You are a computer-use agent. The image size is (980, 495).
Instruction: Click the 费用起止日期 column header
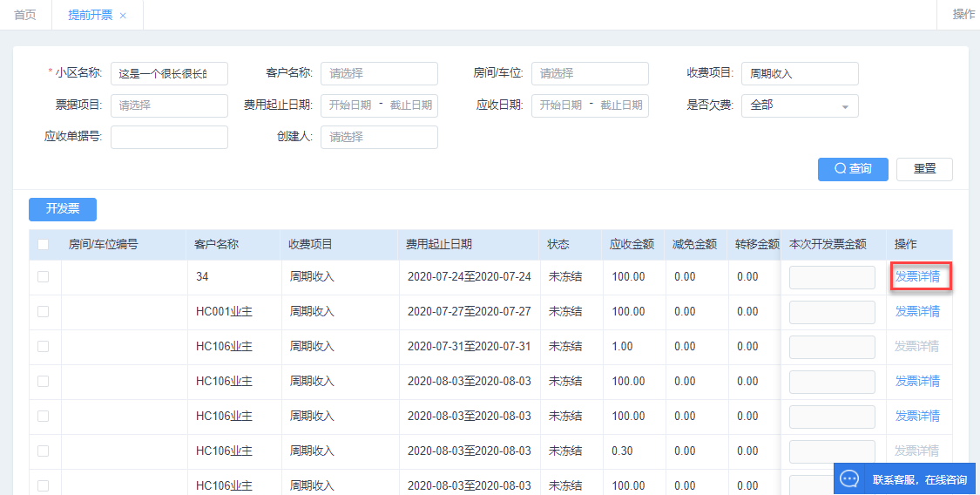point(439,244)
